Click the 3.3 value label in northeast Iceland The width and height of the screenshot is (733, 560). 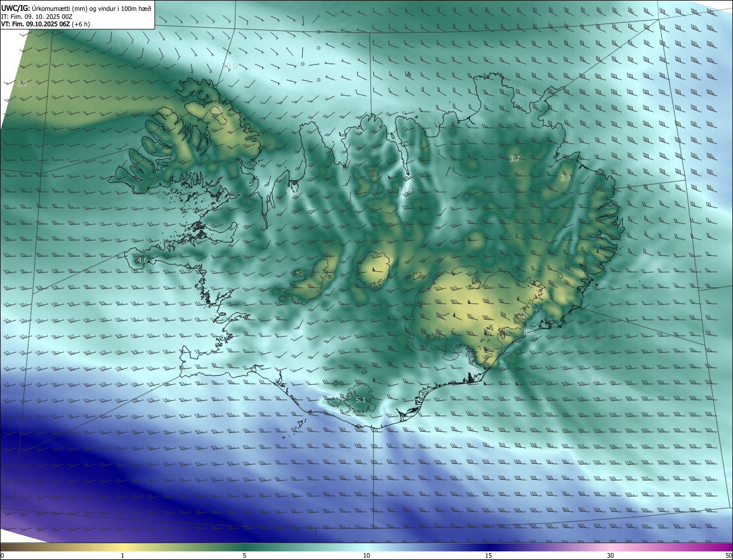coord(565,178)
